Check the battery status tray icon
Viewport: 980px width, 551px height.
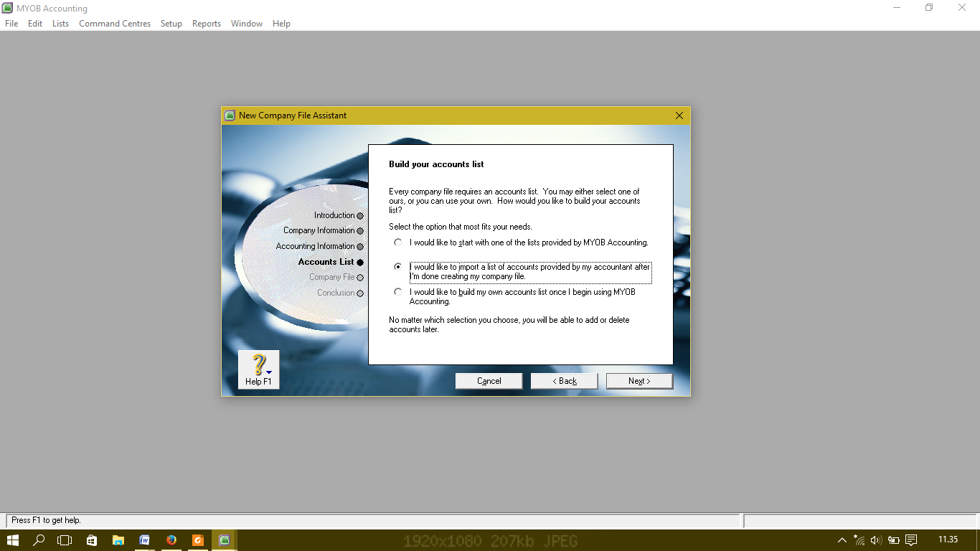tap(894, 540)
